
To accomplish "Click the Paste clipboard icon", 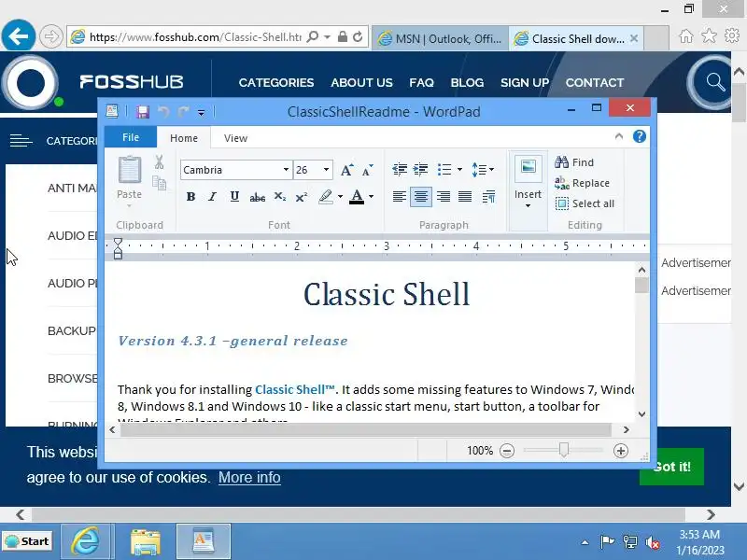I will [x=130, y=170].
